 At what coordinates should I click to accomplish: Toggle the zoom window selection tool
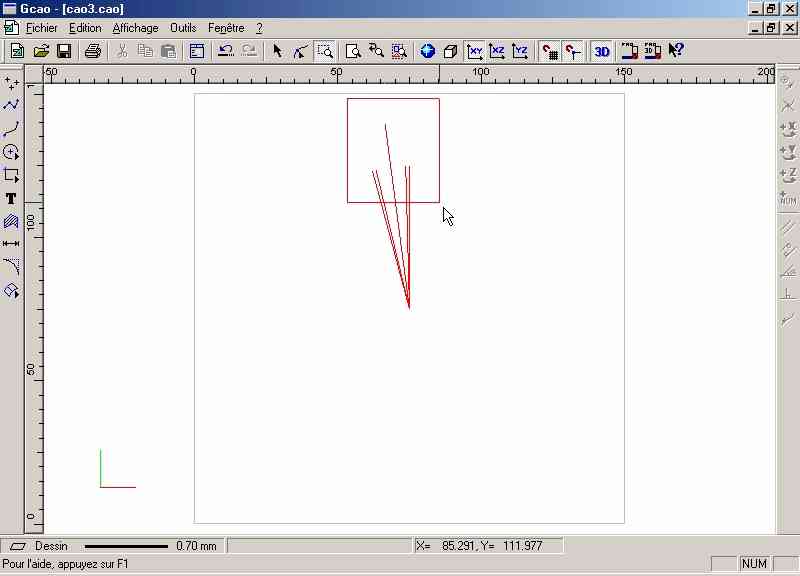(x=324, y=51)
